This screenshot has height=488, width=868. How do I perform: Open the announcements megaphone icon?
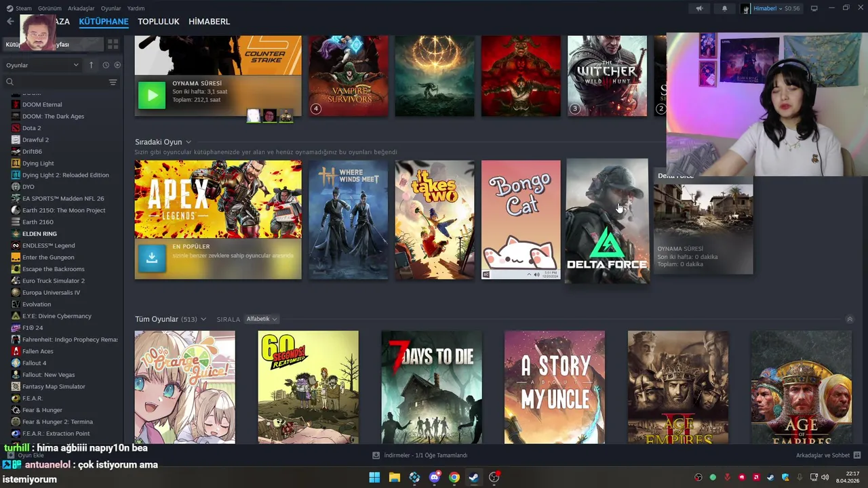(x=699, y=8)
